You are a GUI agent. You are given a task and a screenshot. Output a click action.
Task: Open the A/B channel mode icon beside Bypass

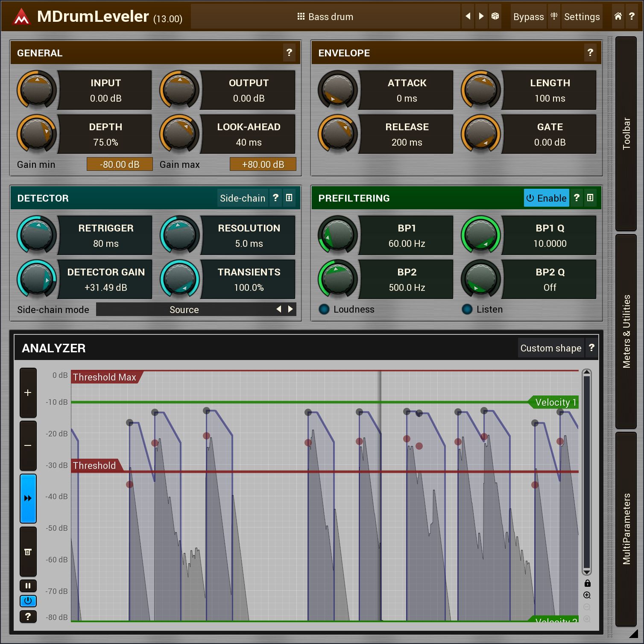554,17
